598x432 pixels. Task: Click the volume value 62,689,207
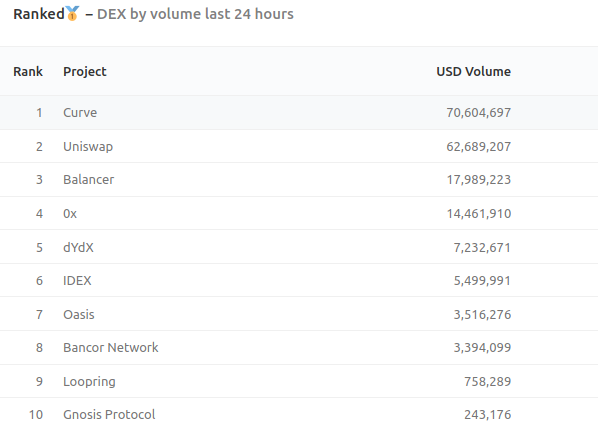click(x=479, y=147)
